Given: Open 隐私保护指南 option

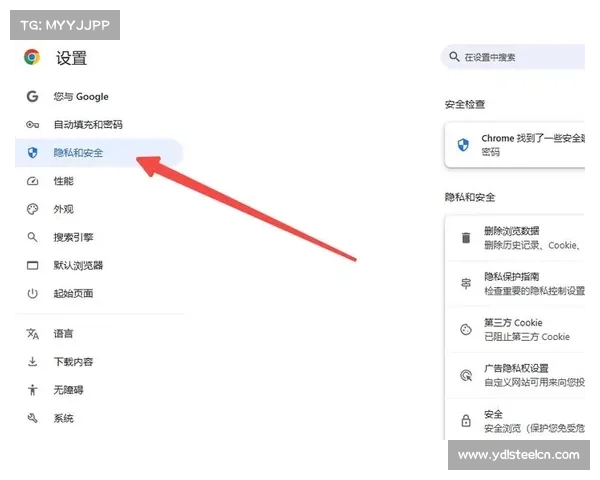Looking at the screenshot, I should point(530,282).
